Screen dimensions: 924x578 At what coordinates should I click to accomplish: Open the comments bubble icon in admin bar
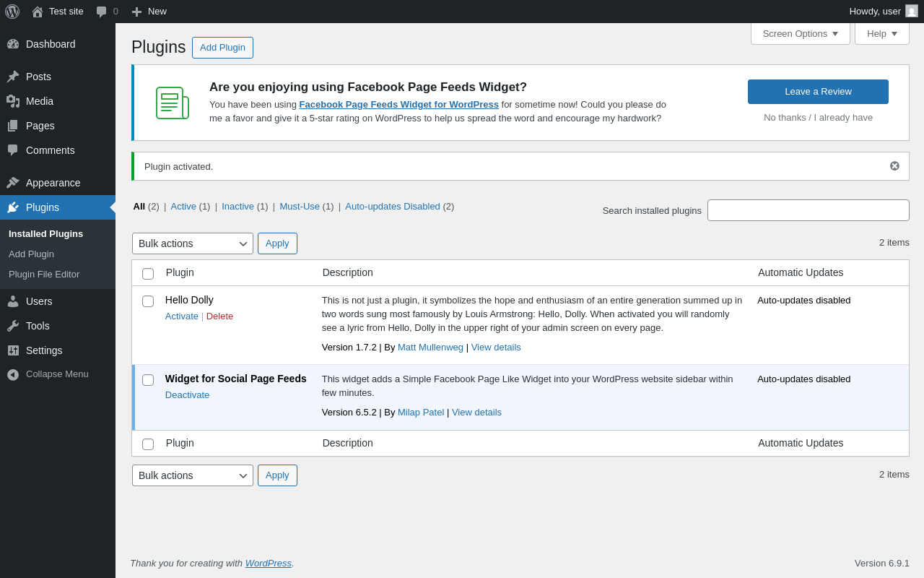click(x=102, y=12)
